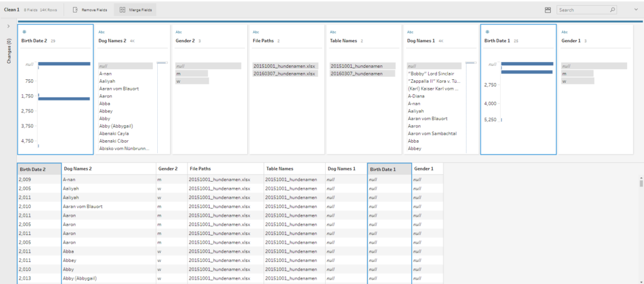
Task: Click the Remove Fields toolbar button
Action: coord(90,9)
